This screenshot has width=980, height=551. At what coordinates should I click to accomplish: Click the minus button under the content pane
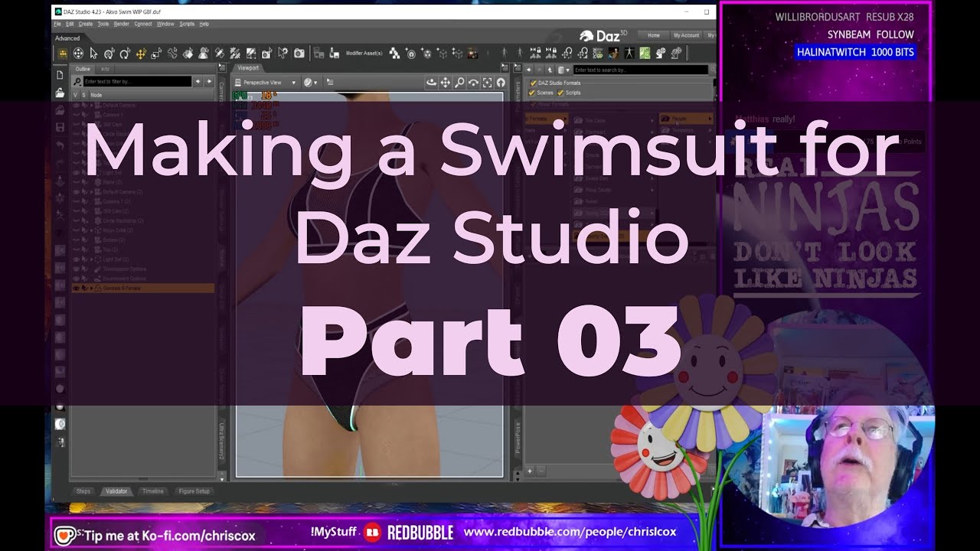(541, 471)
